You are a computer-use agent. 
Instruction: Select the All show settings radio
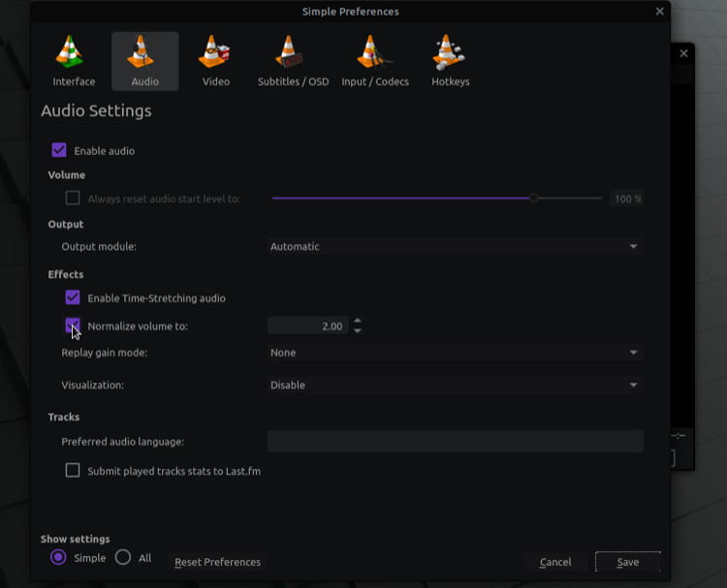pyautogui.click(x=123, y=557)
